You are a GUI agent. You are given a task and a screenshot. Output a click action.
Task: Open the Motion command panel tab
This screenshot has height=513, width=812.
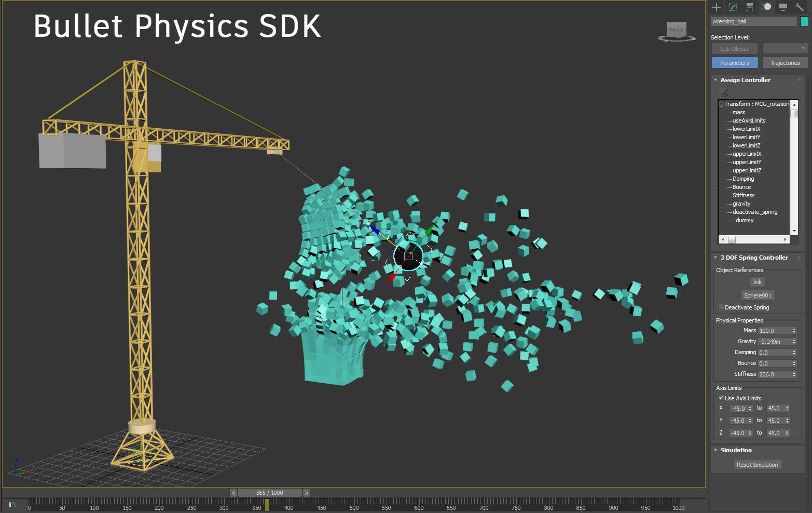click(x=766, y=7)
